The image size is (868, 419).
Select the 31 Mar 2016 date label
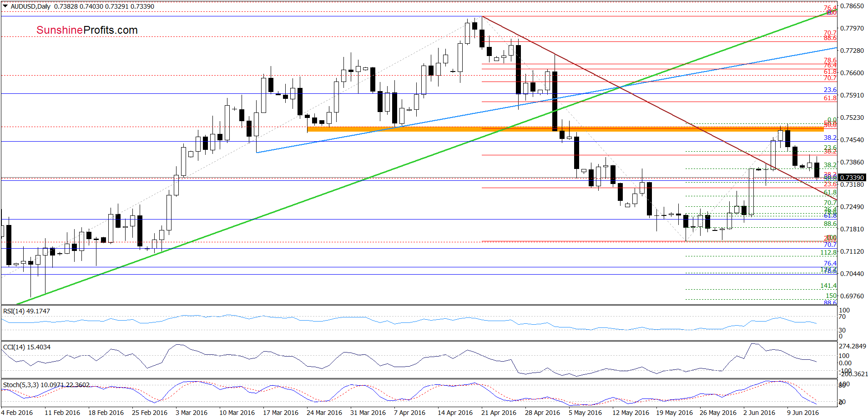click(368, 413)
